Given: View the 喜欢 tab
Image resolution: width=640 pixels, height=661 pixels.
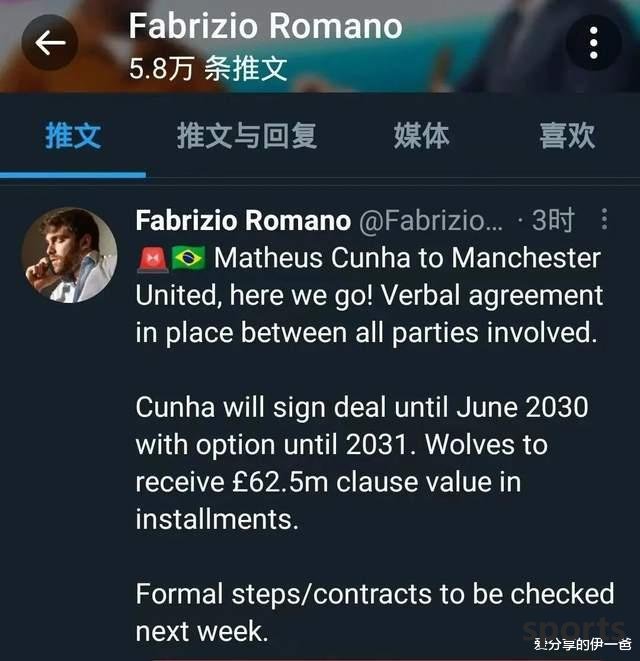Looking at the screenshot, I should click(x=567, y=136).
